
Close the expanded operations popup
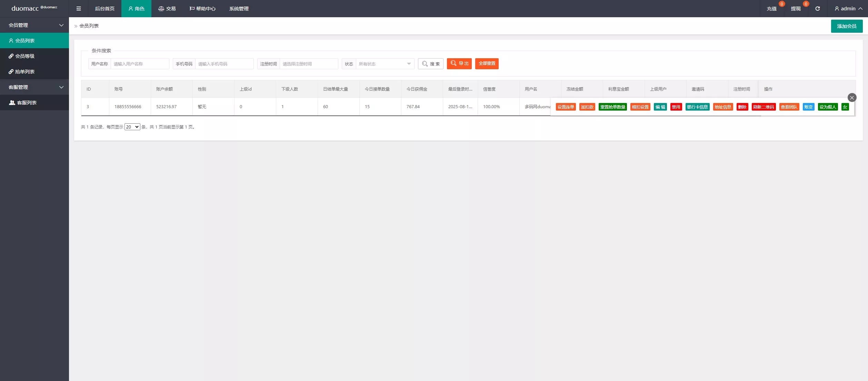[x=852, y=98]
